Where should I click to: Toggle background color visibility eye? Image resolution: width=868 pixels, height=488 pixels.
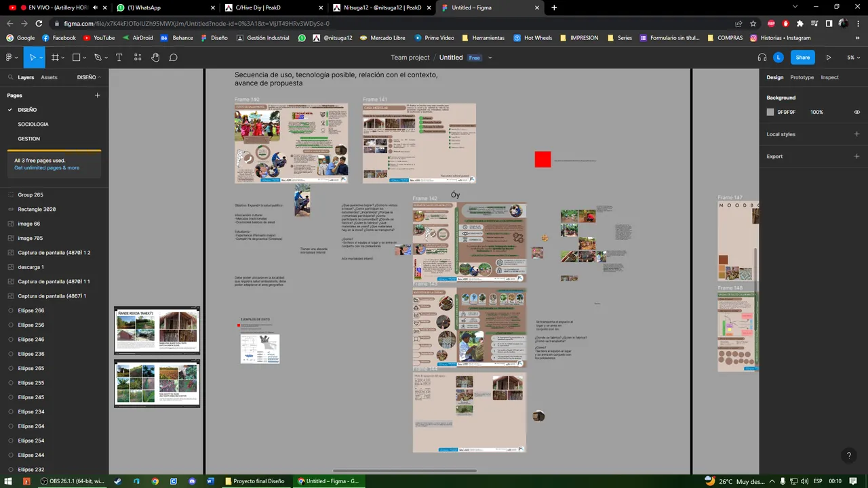pos(857,112)
